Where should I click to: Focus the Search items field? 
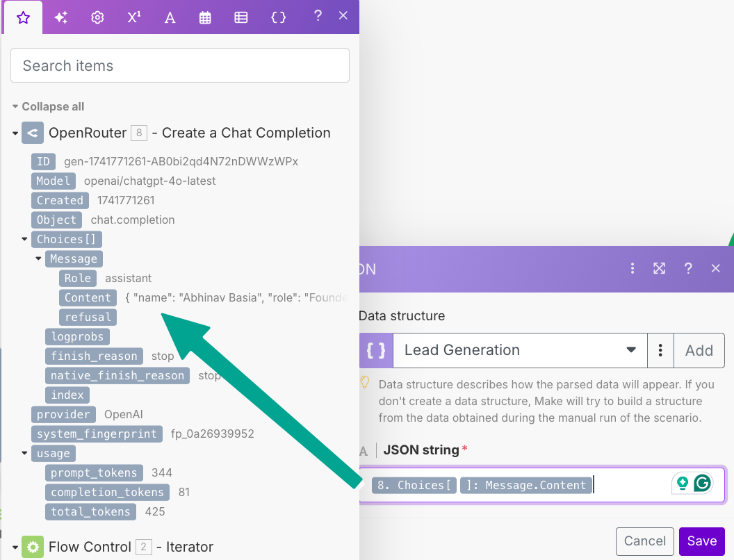coord(180,65)
